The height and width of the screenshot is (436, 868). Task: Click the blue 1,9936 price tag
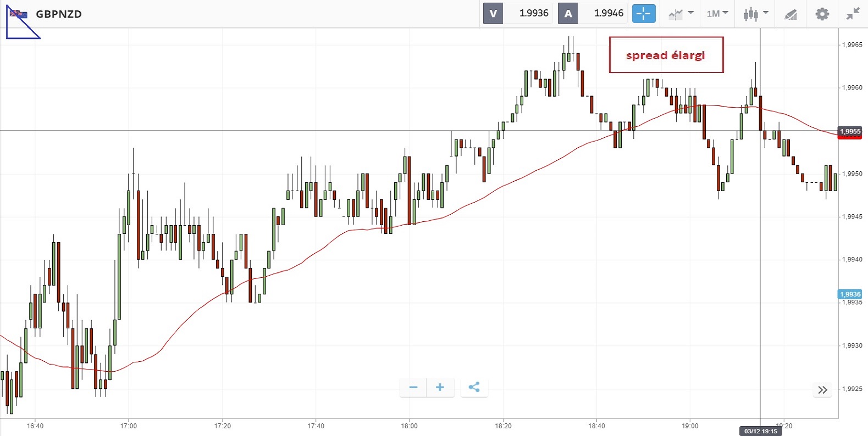(850, 294)
